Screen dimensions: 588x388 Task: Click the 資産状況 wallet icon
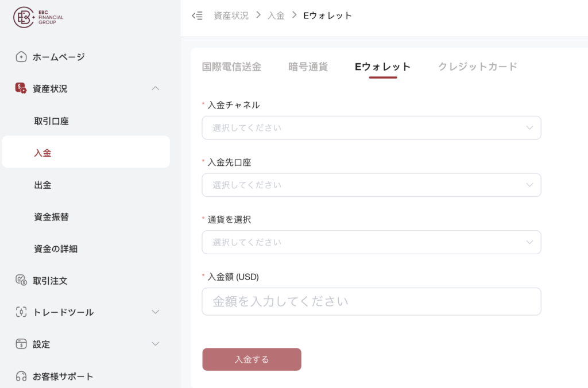coord(21,88)
